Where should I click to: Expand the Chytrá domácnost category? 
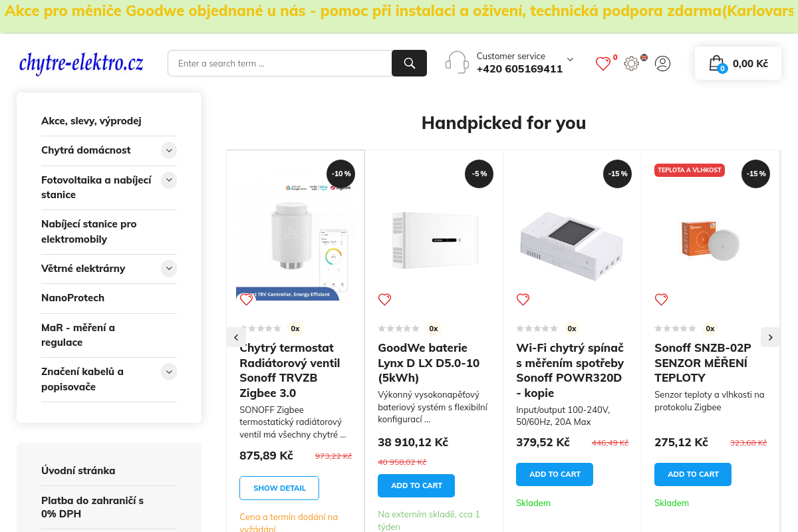[169, 150]
